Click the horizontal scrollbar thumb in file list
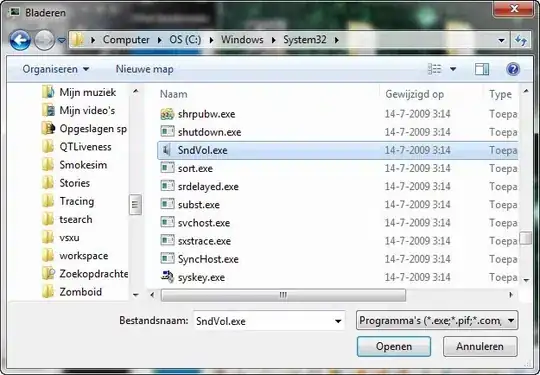This screenshot has height=375, width=540. click(x=283, y=295)
